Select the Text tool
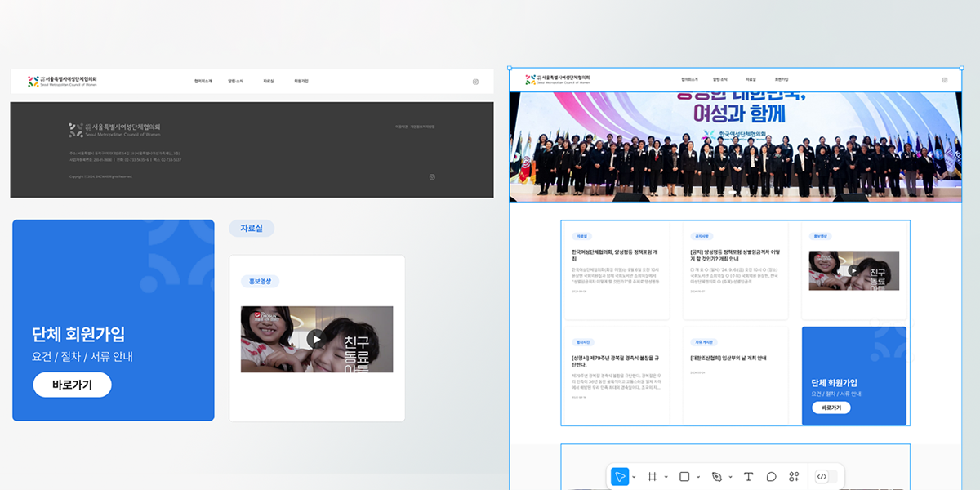This screenshot has height=490, width=980. [x=748, y=477]
